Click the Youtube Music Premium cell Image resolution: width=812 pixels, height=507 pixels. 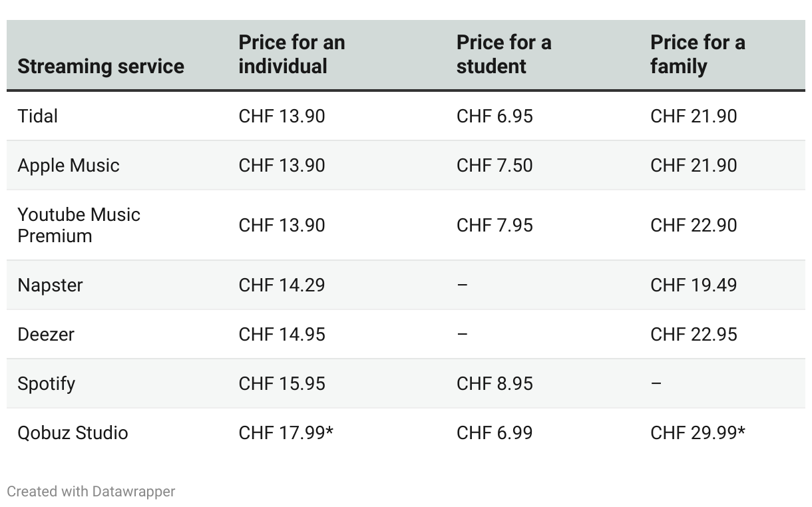click(x=79, y=225)
